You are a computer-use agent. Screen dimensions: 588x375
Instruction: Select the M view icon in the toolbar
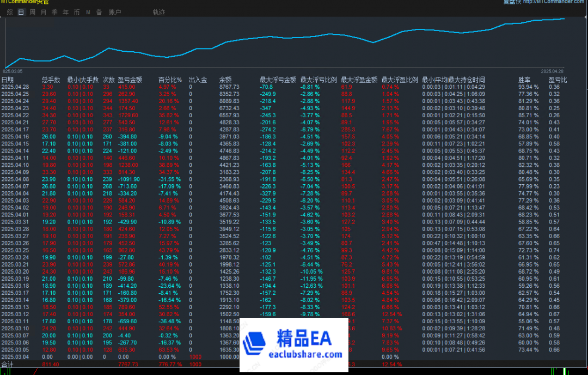tap(88, 11)
